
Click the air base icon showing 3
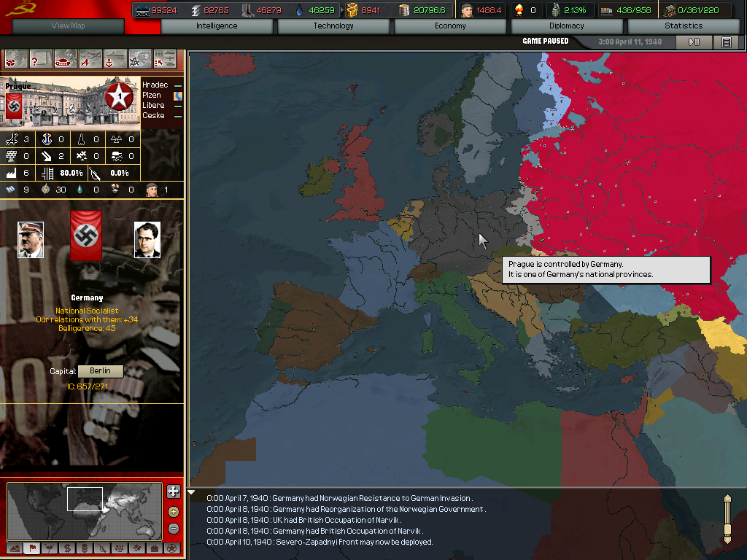[12, 139]
